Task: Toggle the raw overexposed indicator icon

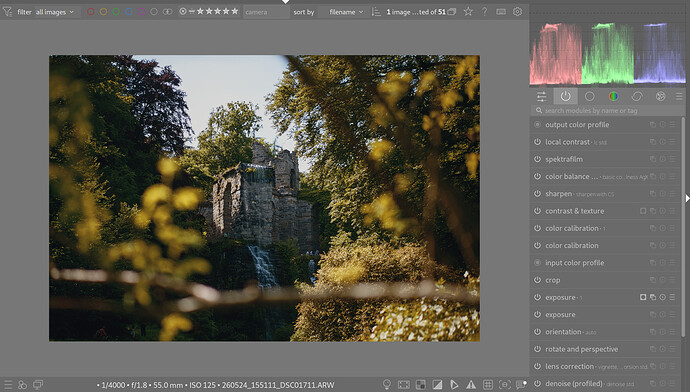Action: [421, 385]
